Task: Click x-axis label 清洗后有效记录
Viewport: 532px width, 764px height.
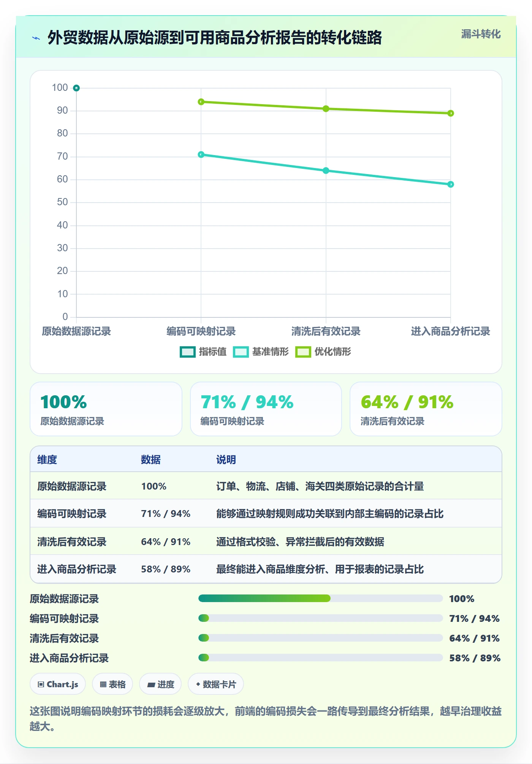Action: (x=326, y=331)
